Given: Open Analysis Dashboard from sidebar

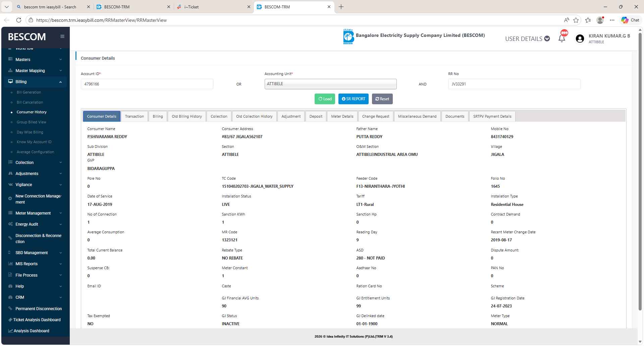Looking at the screenshot, I should pos(31,331).
